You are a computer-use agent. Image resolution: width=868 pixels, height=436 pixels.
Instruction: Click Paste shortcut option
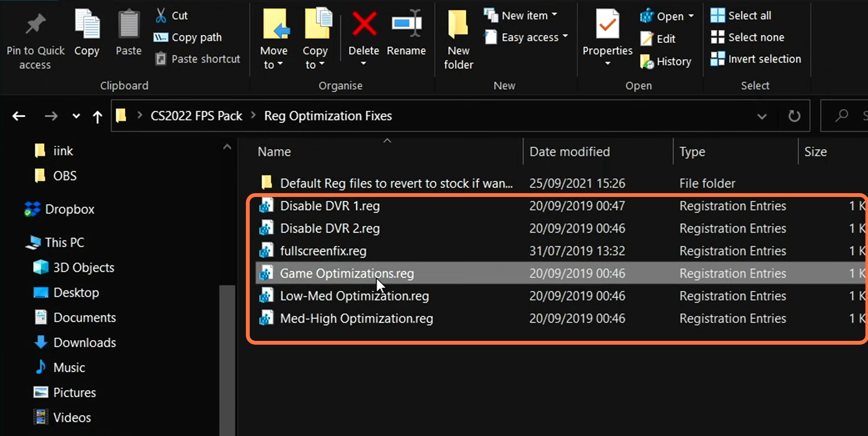(x=198, y=59)
